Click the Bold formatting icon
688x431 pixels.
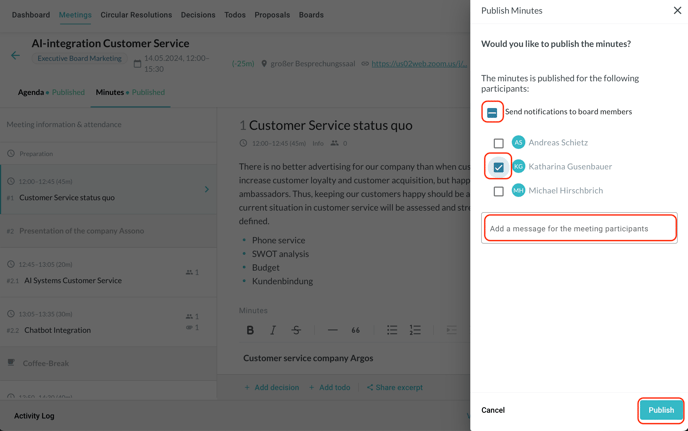pyautogui.click(x=250, y=330)
